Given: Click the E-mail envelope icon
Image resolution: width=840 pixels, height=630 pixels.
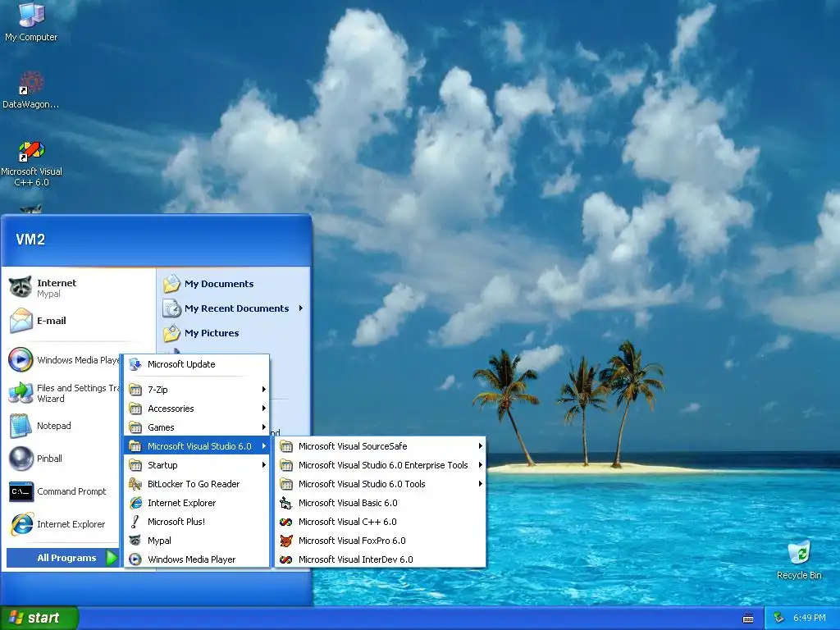Looking at the screenshot, I should click(21, 321).
